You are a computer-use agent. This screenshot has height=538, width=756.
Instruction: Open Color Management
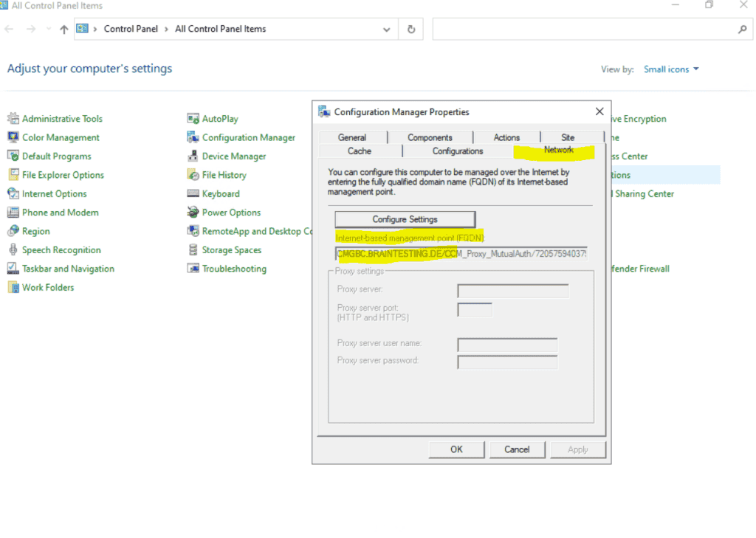click(x=59, y=137)
